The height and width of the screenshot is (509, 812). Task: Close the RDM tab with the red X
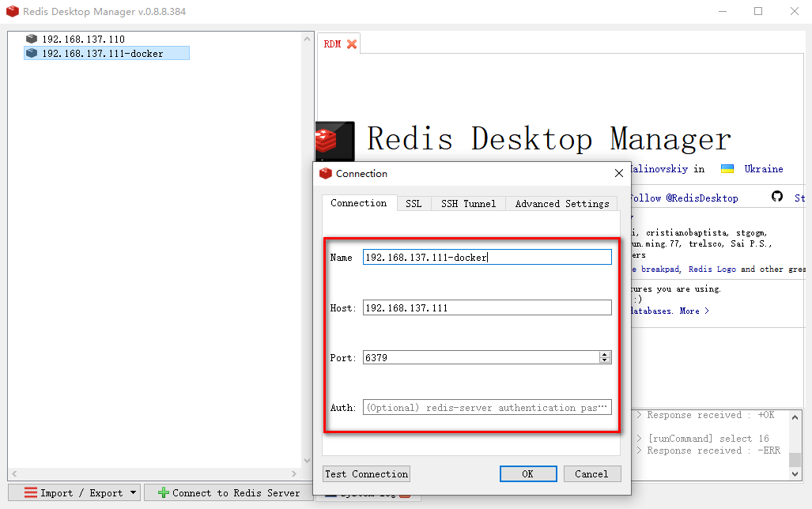[352, 44]
